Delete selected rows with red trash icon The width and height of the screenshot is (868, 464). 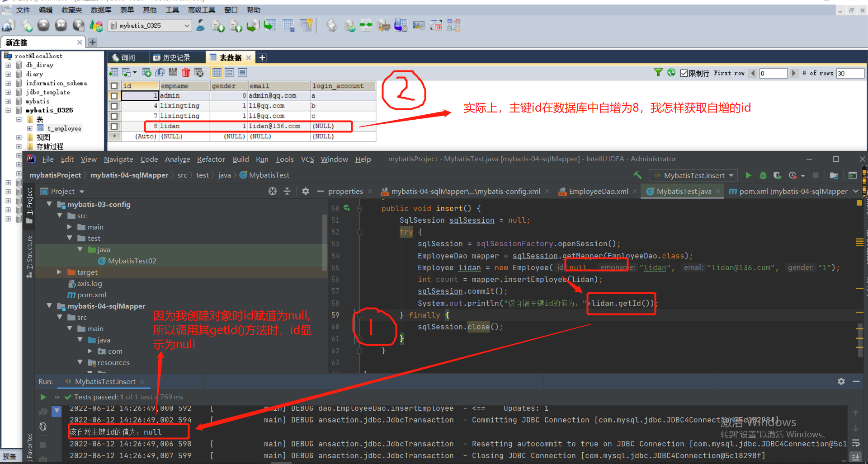(x=186, y=72)
